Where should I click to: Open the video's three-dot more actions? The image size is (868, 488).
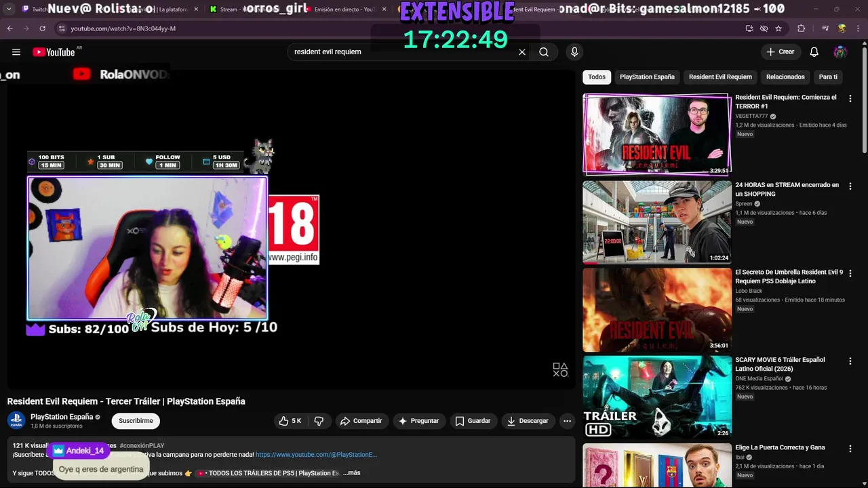[x=567, y=421]
